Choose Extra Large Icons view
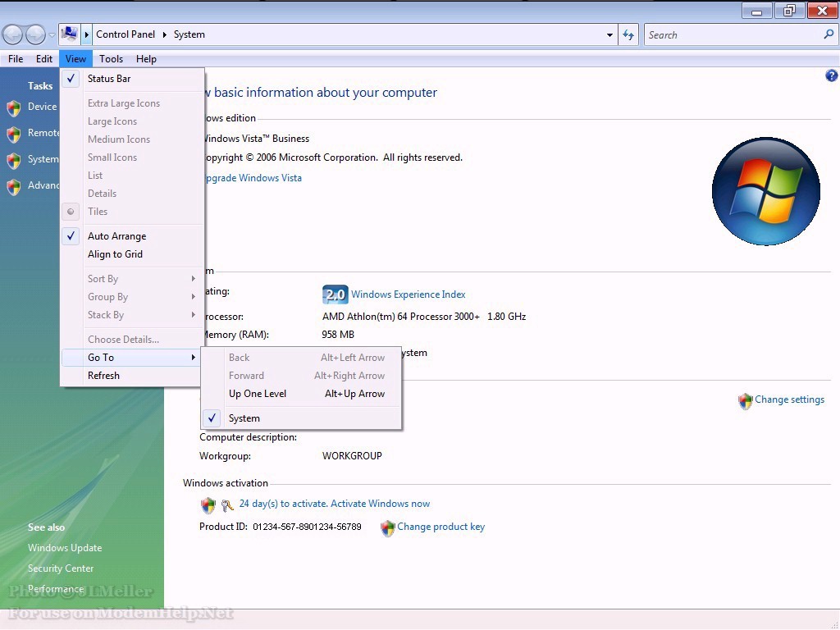This screenshot has height=630, width=840. point(132,103)
